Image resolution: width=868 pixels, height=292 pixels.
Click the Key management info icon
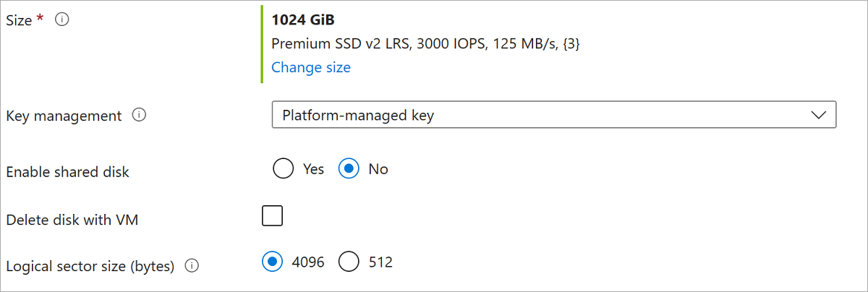[140, 115]
